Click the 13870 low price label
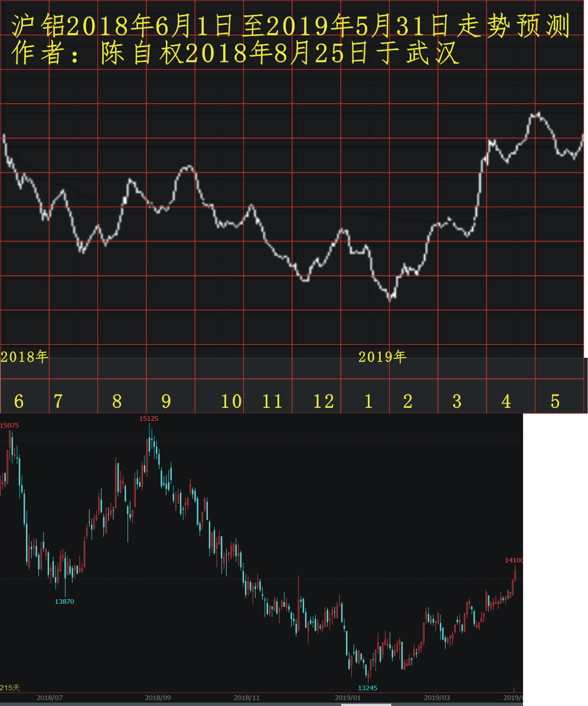This screenshot has width=588, height=706. coord(64,601)
